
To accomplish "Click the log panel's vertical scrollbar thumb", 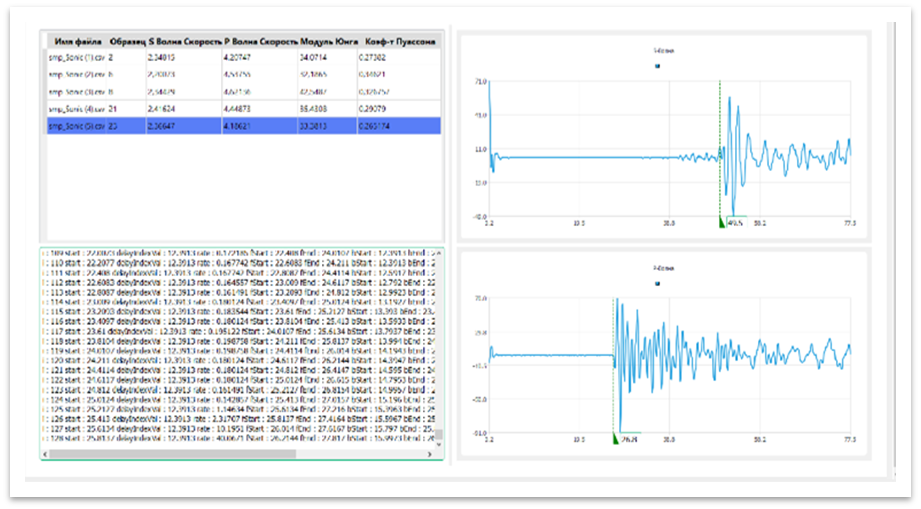I will [x=438, y=433].
